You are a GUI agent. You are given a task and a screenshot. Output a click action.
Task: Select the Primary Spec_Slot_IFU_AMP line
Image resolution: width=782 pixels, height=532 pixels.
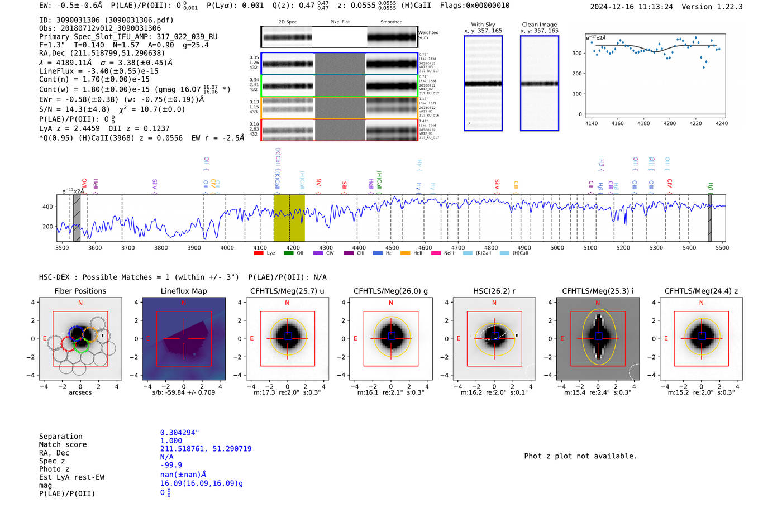click(x=128, y=37)
